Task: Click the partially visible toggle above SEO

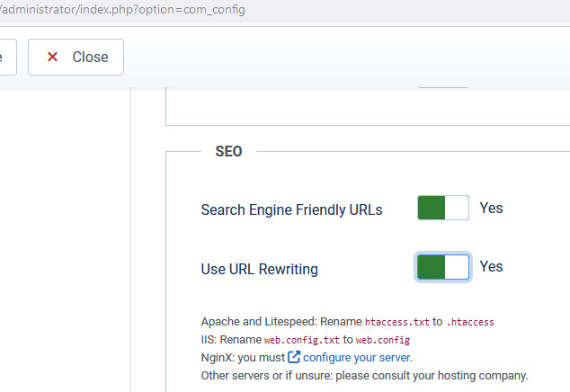Action: pos(442,87)
